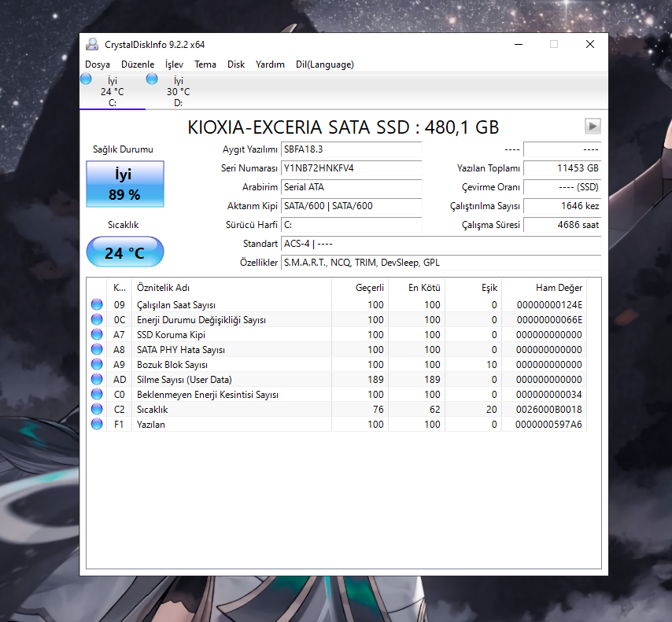Click the Öznitelik Adı column header

tap(231, 288)
